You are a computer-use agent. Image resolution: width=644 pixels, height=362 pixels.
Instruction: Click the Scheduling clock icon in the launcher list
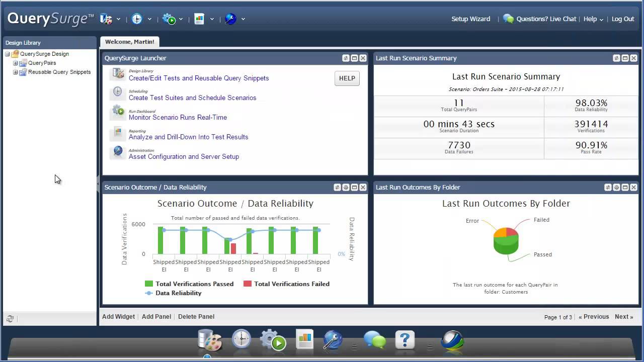118,92
